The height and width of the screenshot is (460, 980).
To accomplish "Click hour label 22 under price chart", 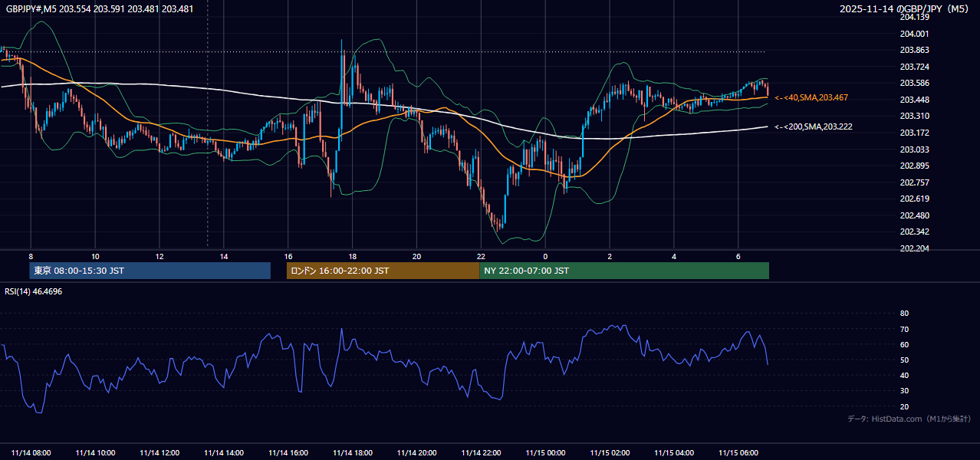I will pos(481,256).
